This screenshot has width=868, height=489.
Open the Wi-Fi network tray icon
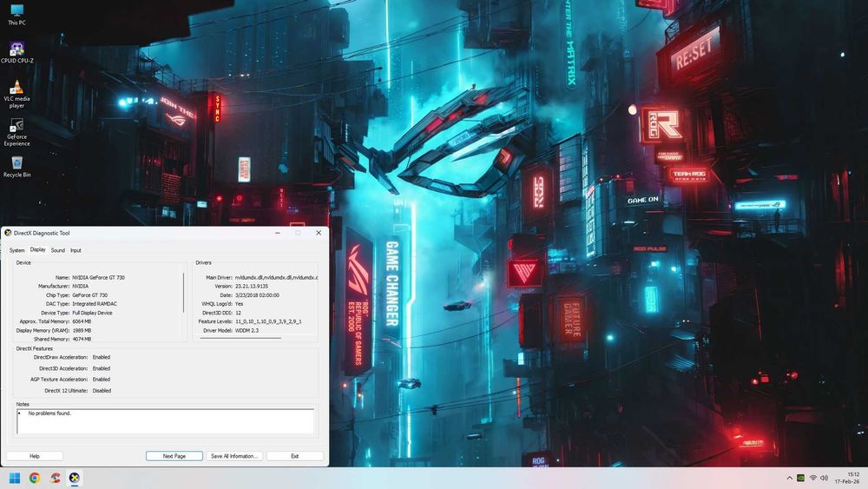[813, 478]
